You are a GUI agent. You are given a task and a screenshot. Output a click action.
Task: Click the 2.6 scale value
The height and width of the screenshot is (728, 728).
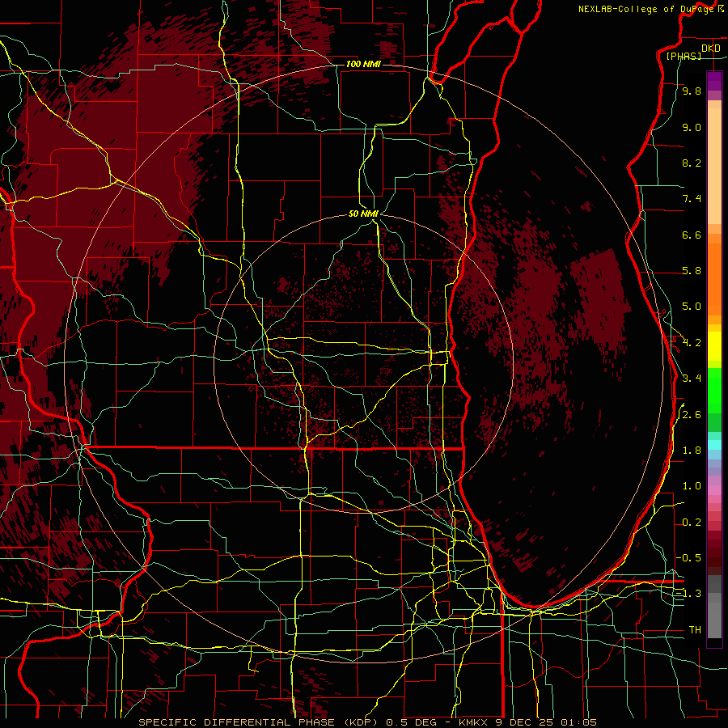tap(692, 414)
